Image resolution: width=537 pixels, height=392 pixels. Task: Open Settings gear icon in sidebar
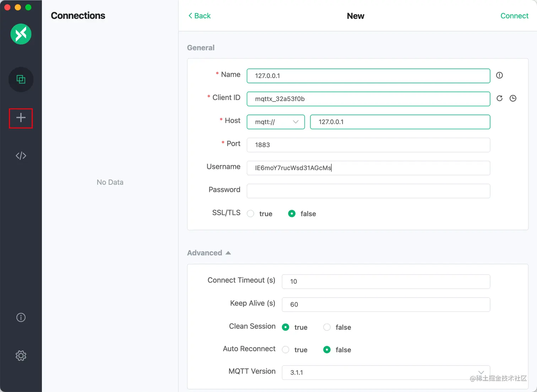point(21,355)
